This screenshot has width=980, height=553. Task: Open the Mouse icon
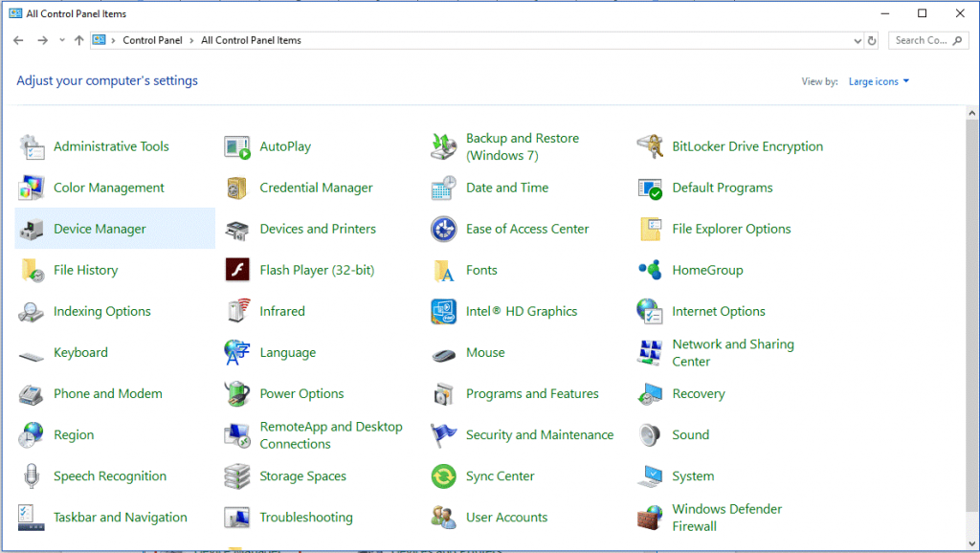click(x=444, y=356)
